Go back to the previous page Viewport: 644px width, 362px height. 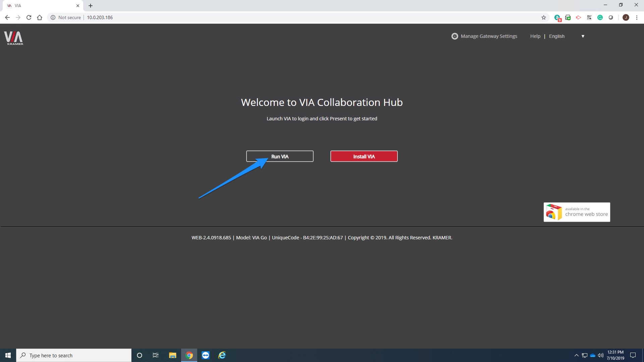[x=7, y=17]
